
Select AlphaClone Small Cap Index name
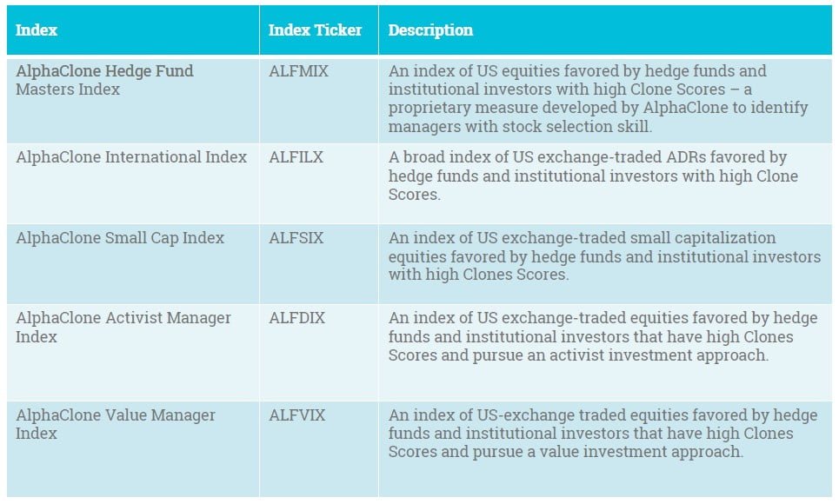click(x=120, y=238)
